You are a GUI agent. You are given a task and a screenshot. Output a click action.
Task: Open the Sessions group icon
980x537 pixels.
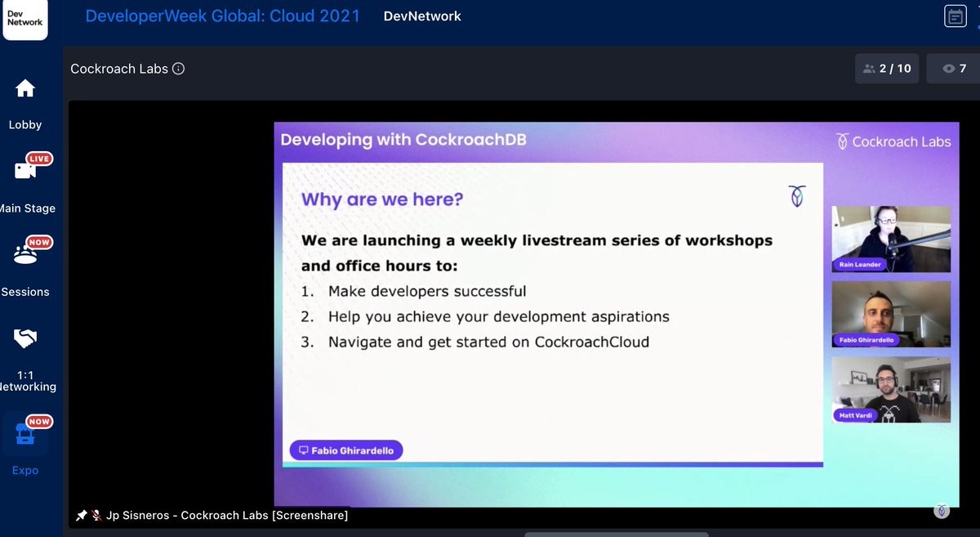pyautogui.click(x=25, y=254)
